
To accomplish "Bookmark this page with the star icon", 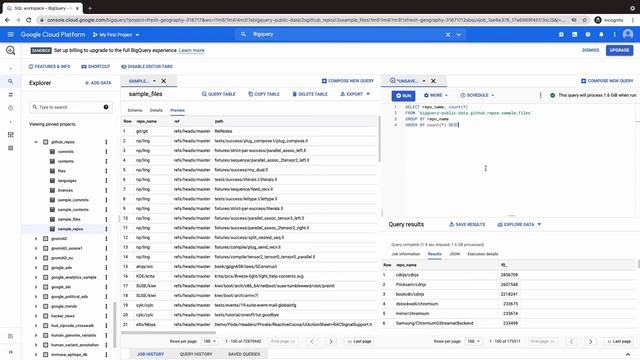I will 584,20.
